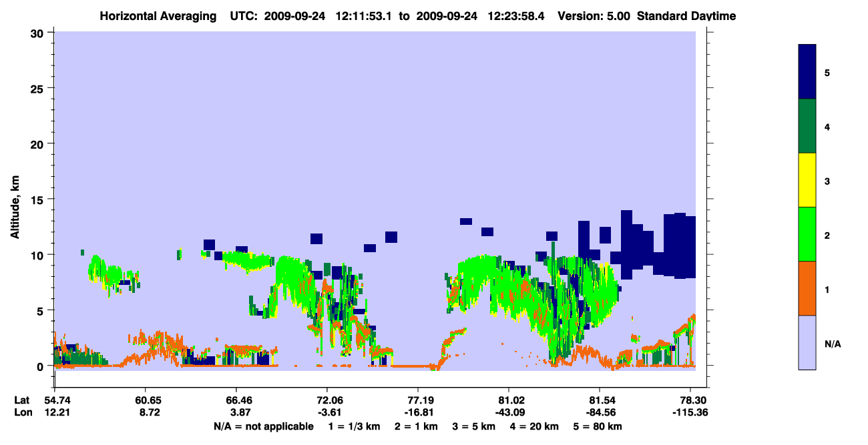Viewport: 868px width, 445px height.
Task: Click the colorbar label 1
Action: click(x=827, y=289)
